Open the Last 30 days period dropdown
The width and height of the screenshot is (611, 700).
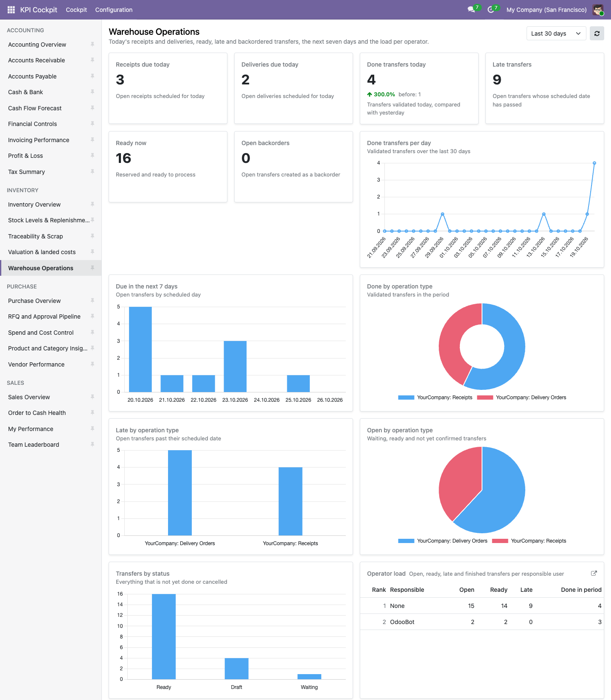click(x=556, y=34)
